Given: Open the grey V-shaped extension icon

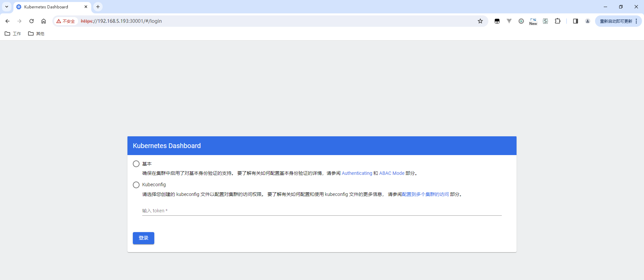Looking at the screenshot, I should coord(509,21).
